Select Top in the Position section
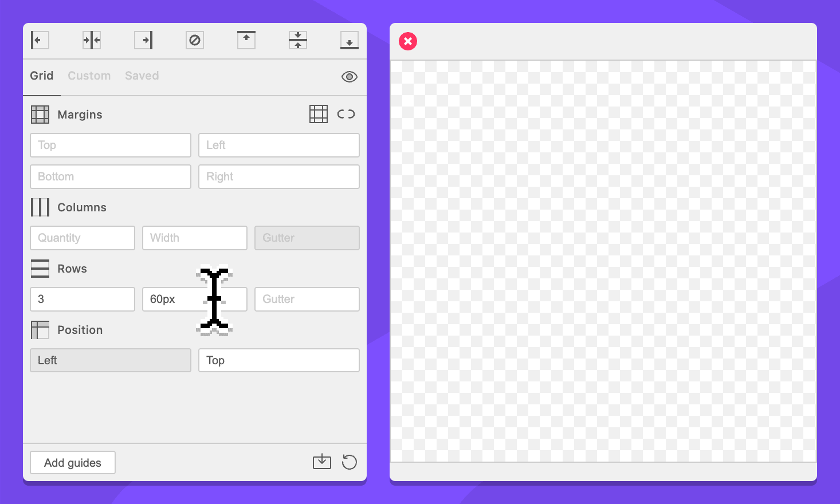840x504 pixels. [x=279, y=360]
